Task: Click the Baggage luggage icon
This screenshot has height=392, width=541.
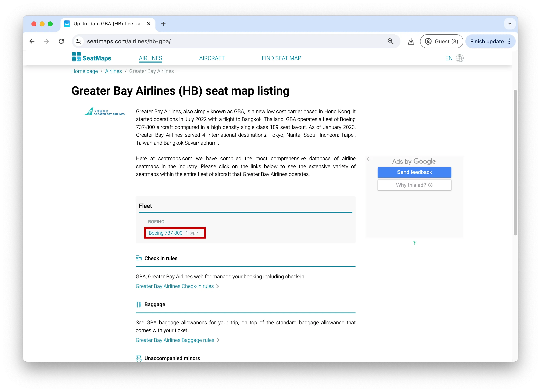Action: 139,305
